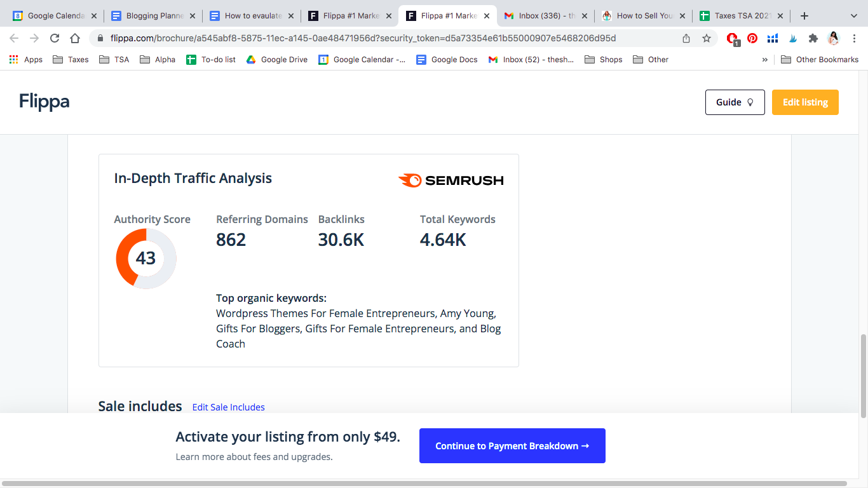The image size is (868, 488).
Task: Click the Backlinks value 30.6K
Action: tap(341, 240)
